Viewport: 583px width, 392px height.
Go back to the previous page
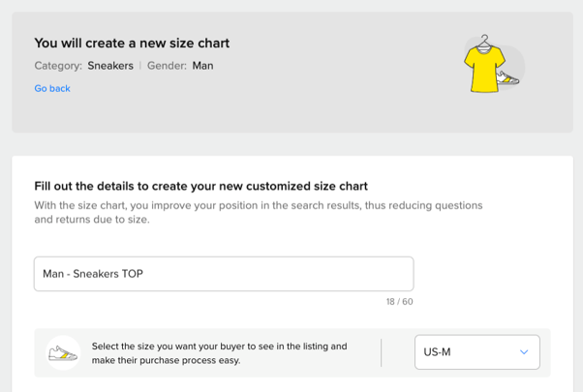52,88
